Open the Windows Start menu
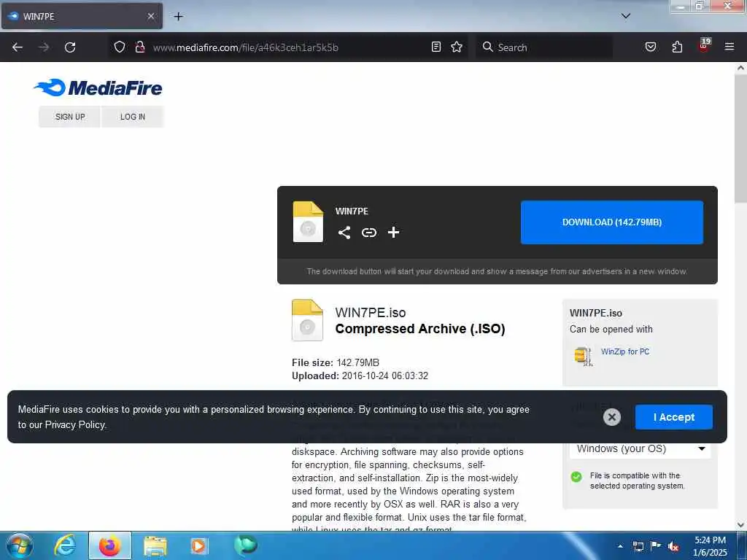The image size is (747, 560). pyautogui.click(x=20, y=545)
